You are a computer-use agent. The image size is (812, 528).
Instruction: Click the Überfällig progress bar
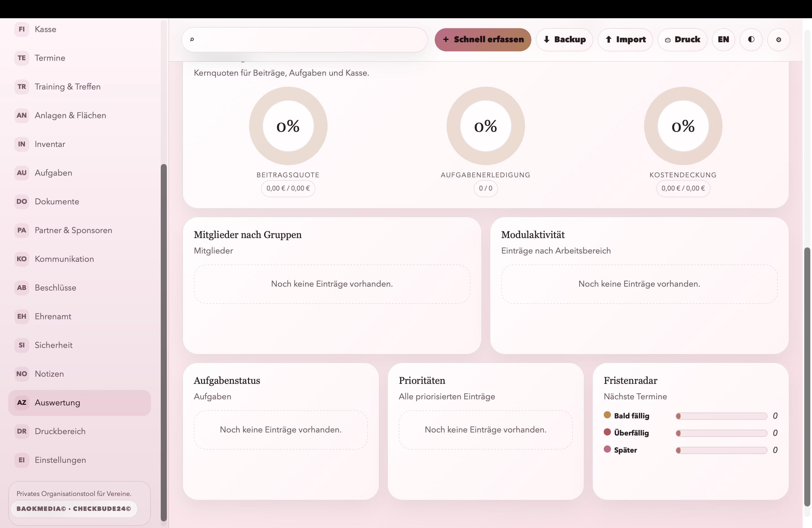pos(721,433)
